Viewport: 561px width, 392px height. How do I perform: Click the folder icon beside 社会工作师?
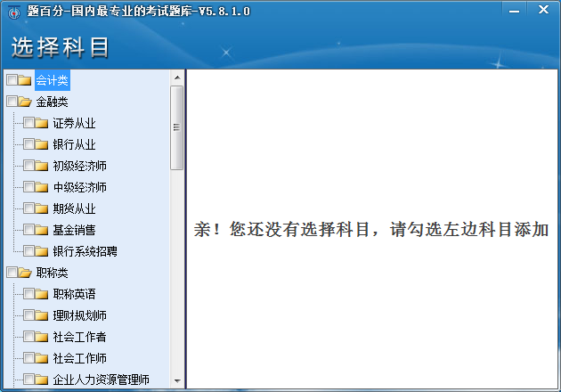point(42,358)
